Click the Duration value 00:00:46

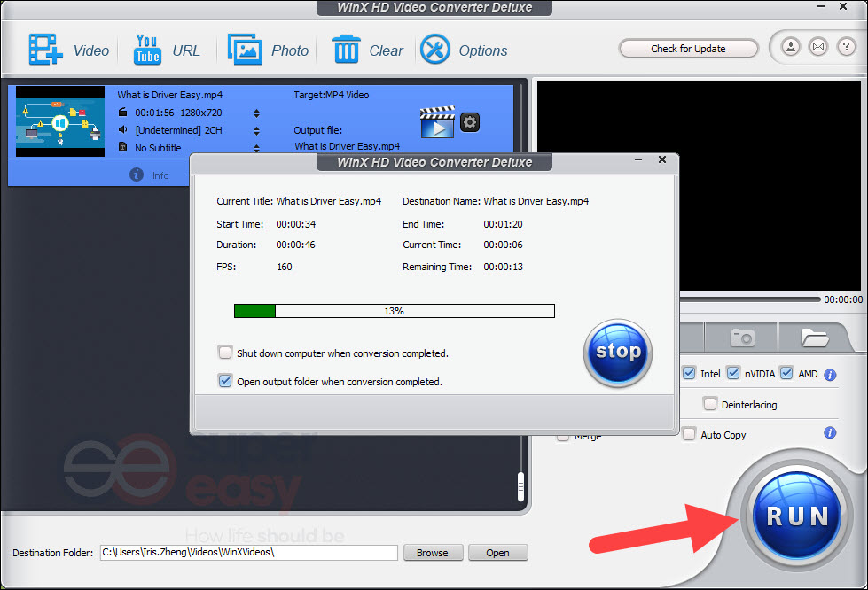(x=295, y=245)
